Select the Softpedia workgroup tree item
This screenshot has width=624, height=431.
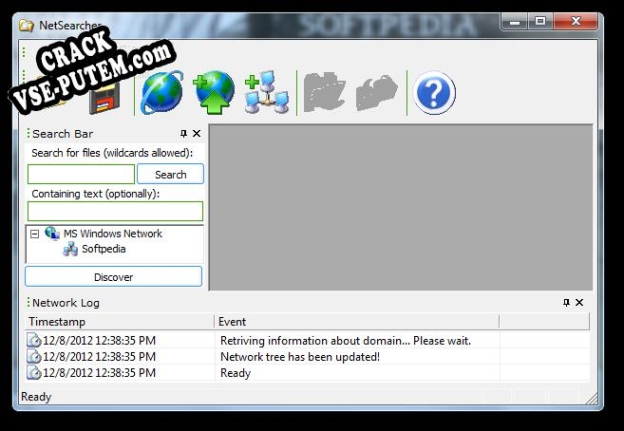[x=103, y=249]
